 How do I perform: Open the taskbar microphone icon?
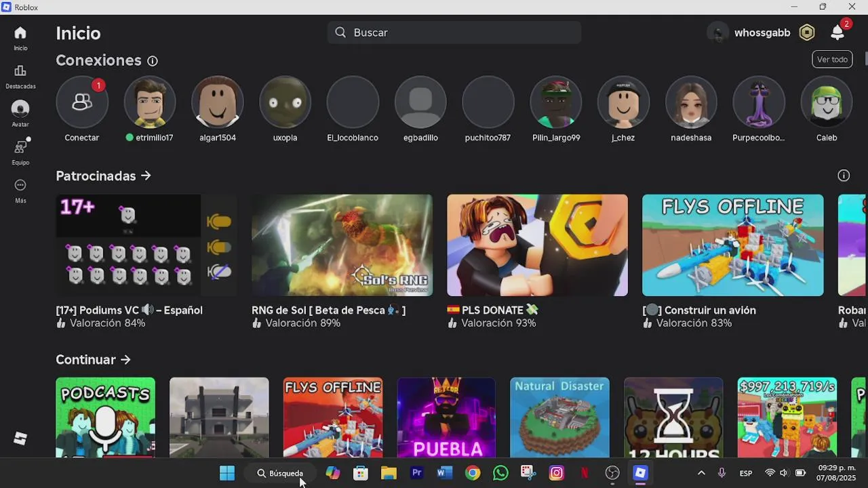point(722,473)
